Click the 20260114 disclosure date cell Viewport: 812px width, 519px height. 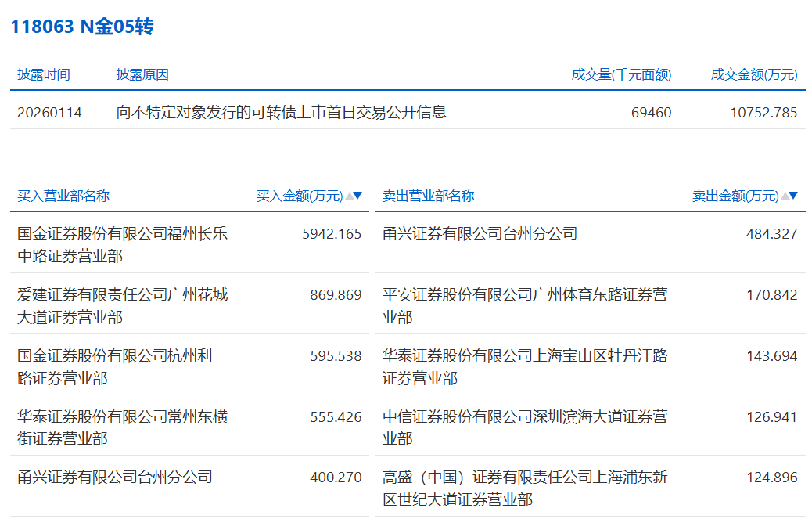[49, 112]
